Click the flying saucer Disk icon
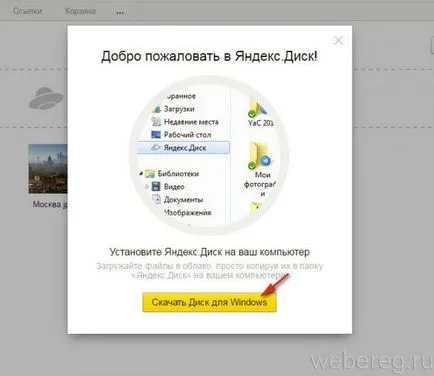This screenshot has width=434, height=376. pos(46,98)
